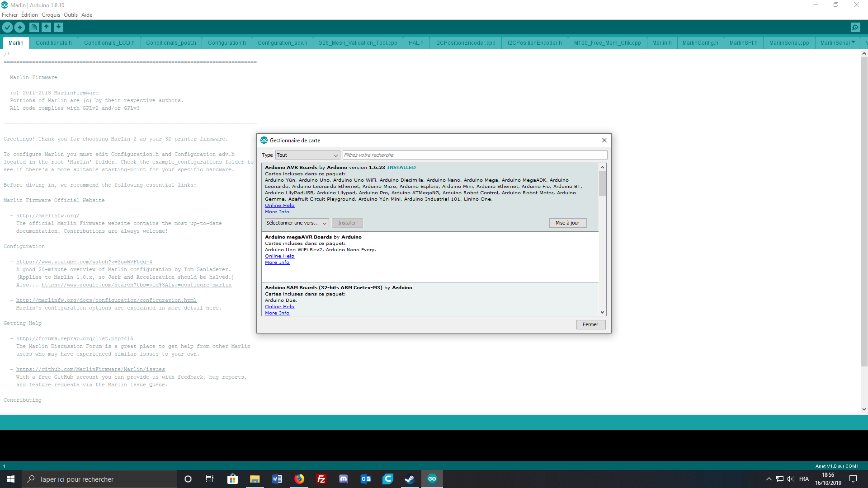This screenshot has height=488, width=868.
Task: Expand the tab list dropdown arrow
Action: pyautogui.click(x=853, y=42)
